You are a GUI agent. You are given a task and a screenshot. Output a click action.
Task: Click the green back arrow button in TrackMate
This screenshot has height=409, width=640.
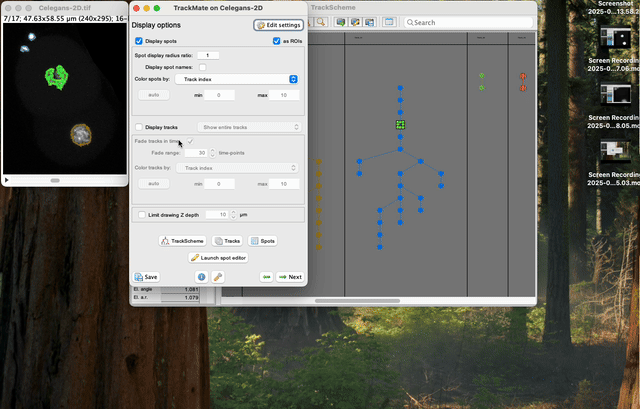[x=267, y=277]
